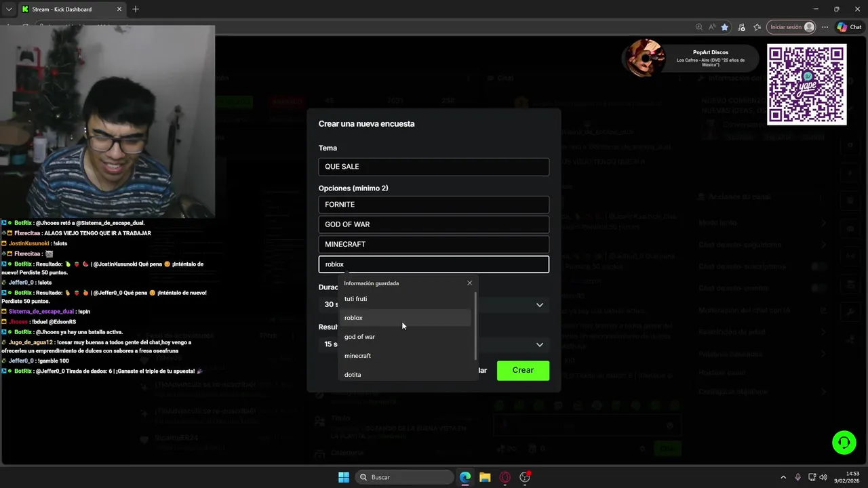Click the microphone tray icon

[x=798, y=477]
